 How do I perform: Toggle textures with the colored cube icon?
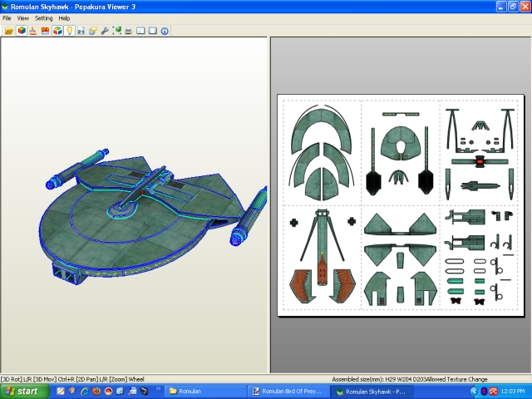(22, 31)
